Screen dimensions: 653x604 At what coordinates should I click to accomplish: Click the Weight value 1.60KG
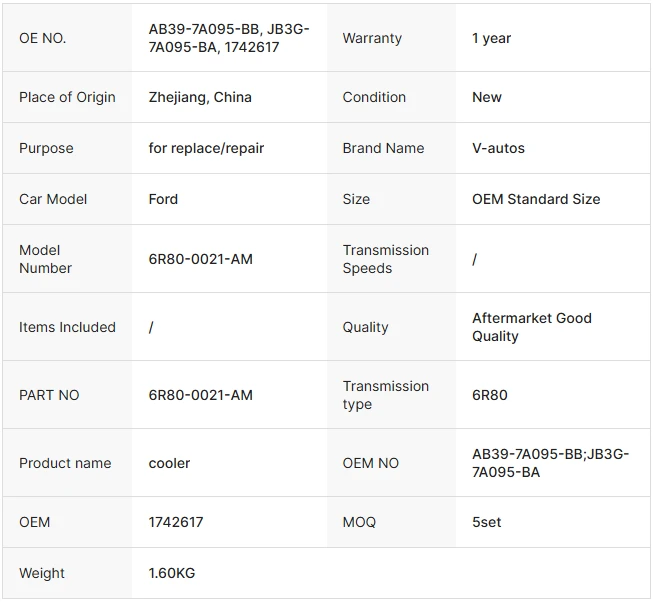point(172,573)
